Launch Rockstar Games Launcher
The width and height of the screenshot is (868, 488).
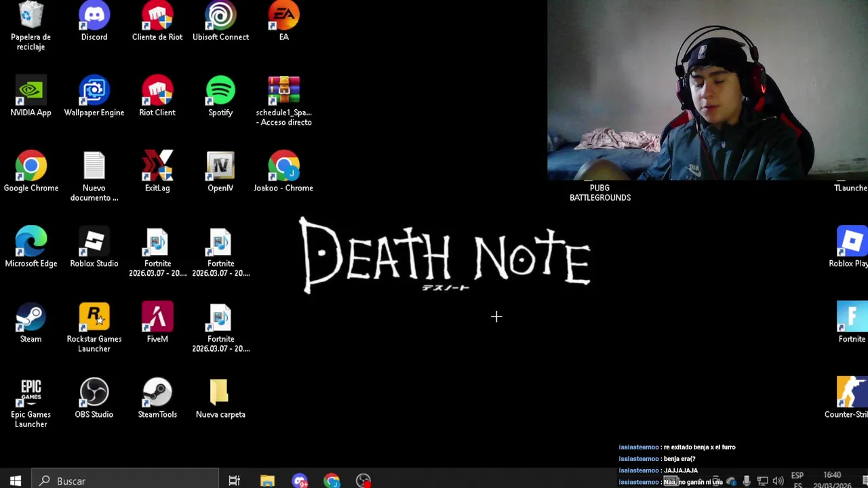(94, 328)
